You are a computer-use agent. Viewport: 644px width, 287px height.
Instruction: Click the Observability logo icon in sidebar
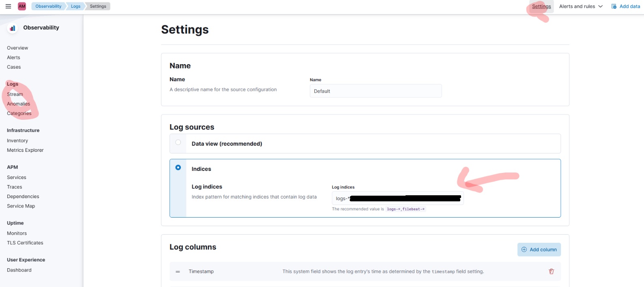(13, 28)
